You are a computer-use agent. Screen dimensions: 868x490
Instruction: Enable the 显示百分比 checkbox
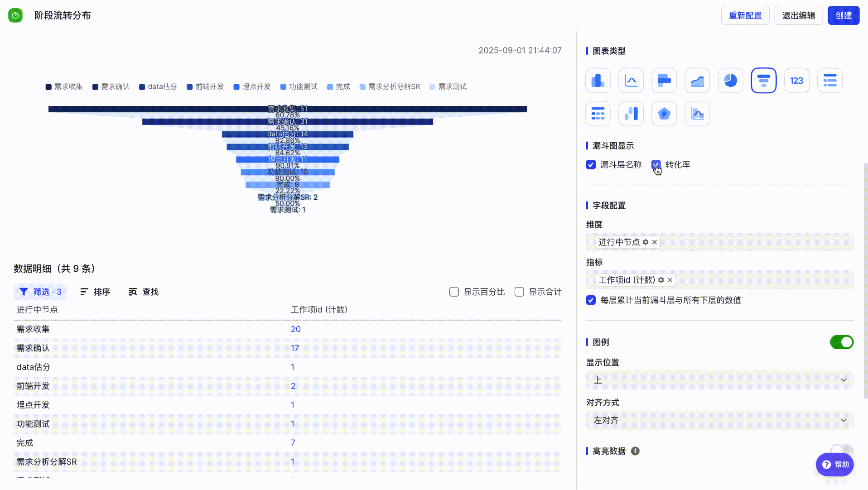point(454,292)
